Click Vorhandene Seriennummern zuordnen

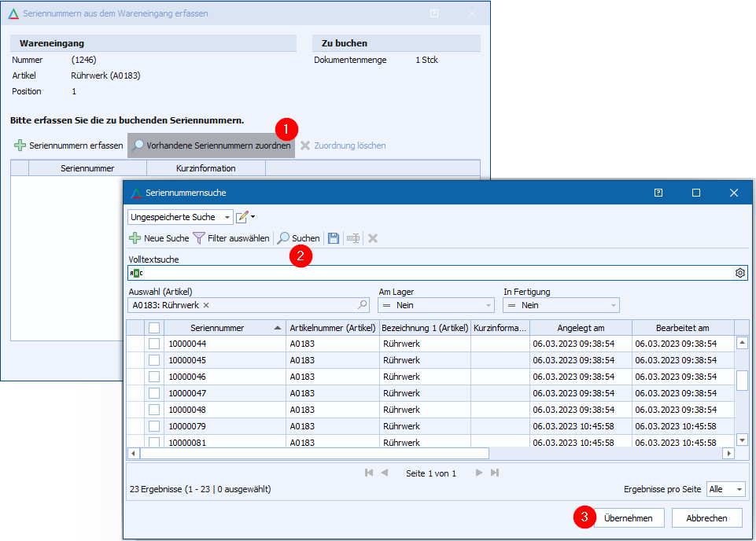point(211,145)
